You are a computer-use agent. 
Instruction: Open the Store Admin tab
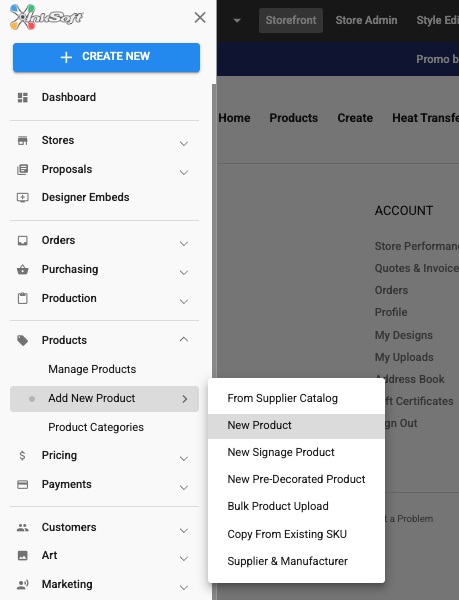pos(366,20)
